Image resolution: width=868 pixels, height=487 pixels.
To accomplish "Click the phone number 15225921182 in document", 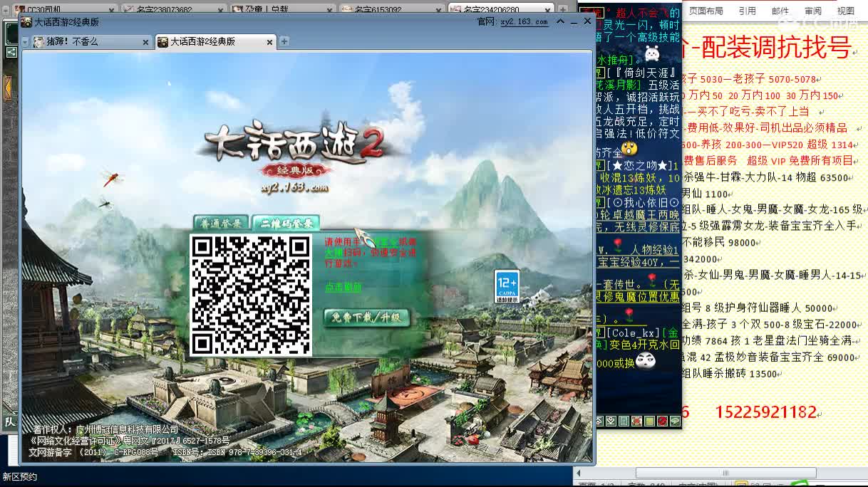I will 765,412.
